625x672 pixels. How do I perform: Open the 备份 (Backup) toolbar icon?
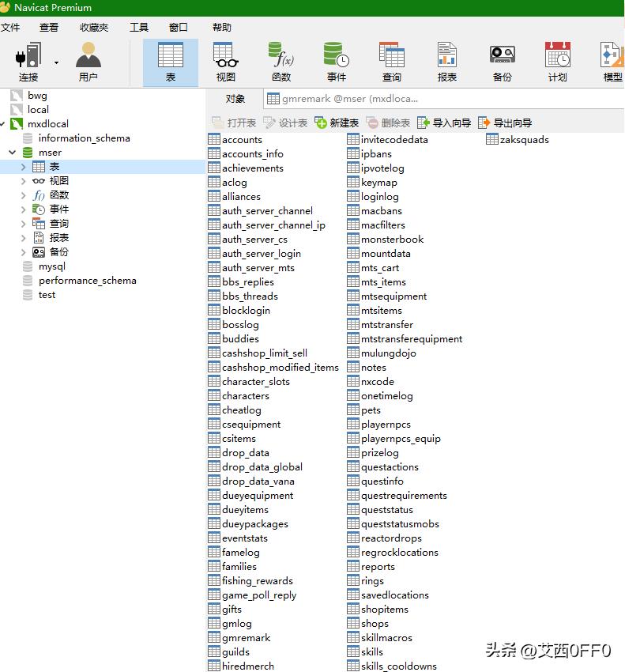pyautogui.click(x=502, y=62)
